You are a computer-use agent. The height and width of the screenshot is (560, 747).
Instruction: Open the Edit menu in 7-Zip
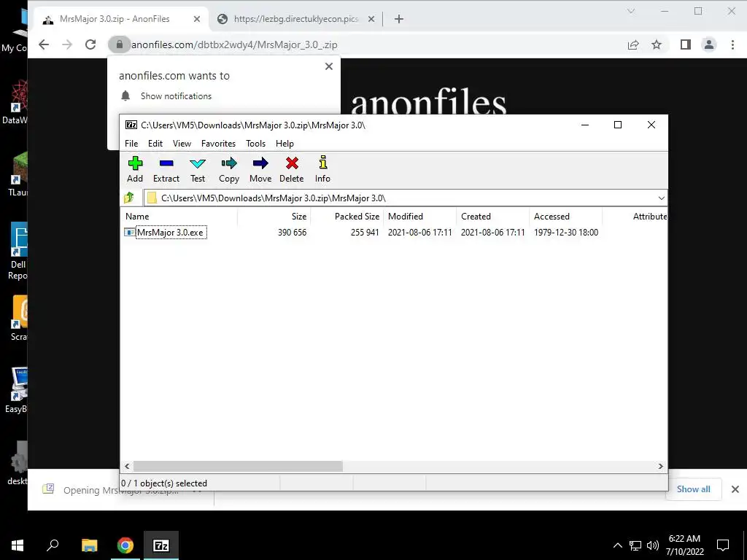[155, 144]
